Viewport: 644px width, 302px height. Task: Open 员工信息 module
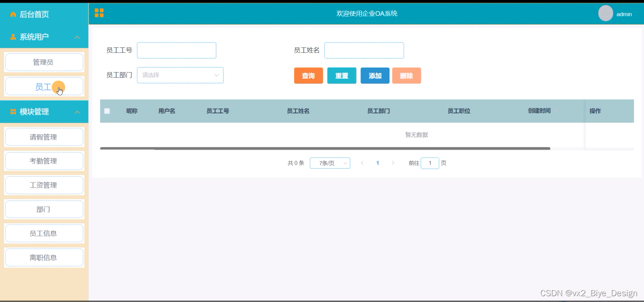(x=44, y=234)
